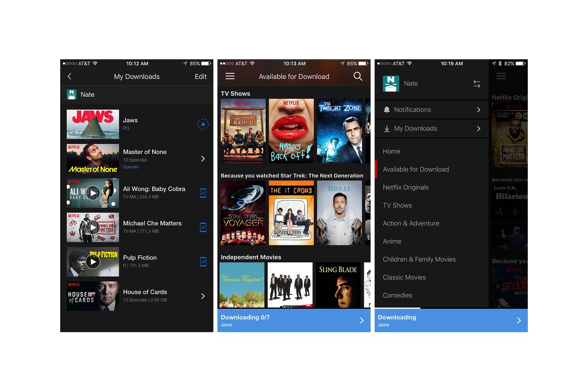Tap Edit in My Downloads header
588x392 pixels.
tap(201, 76)
